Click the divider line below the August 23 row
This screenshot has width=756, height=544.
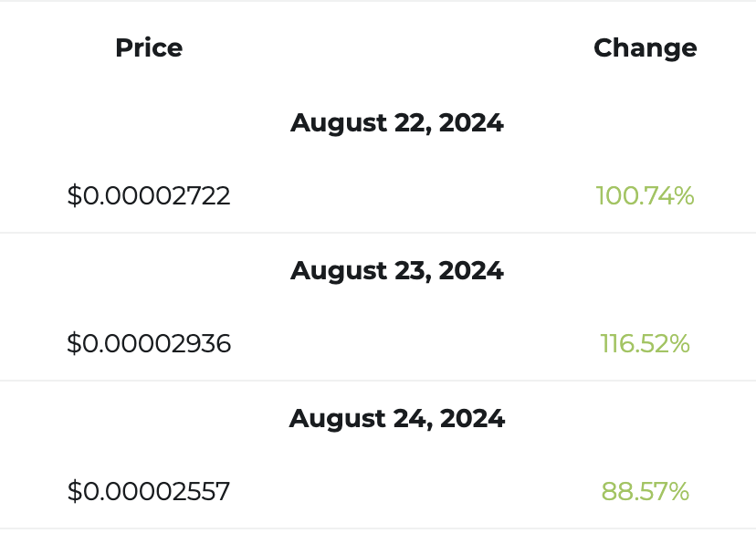pyautogui.click(x=378, y=381)
